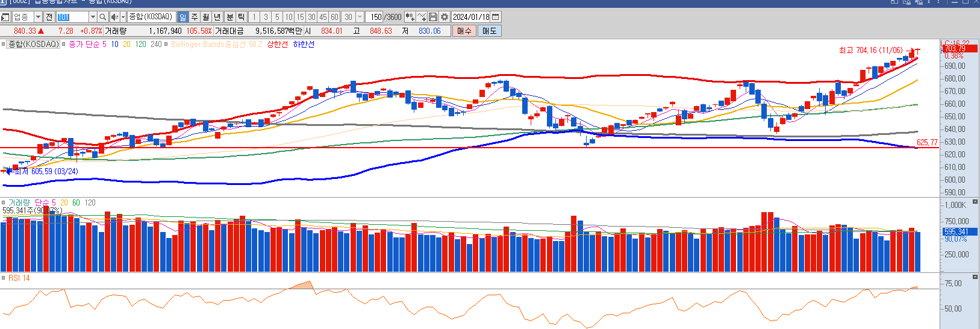The width and height of the screenshot is (980, 329).
Task: Open the calendar date picker icon
Action: 496,17
